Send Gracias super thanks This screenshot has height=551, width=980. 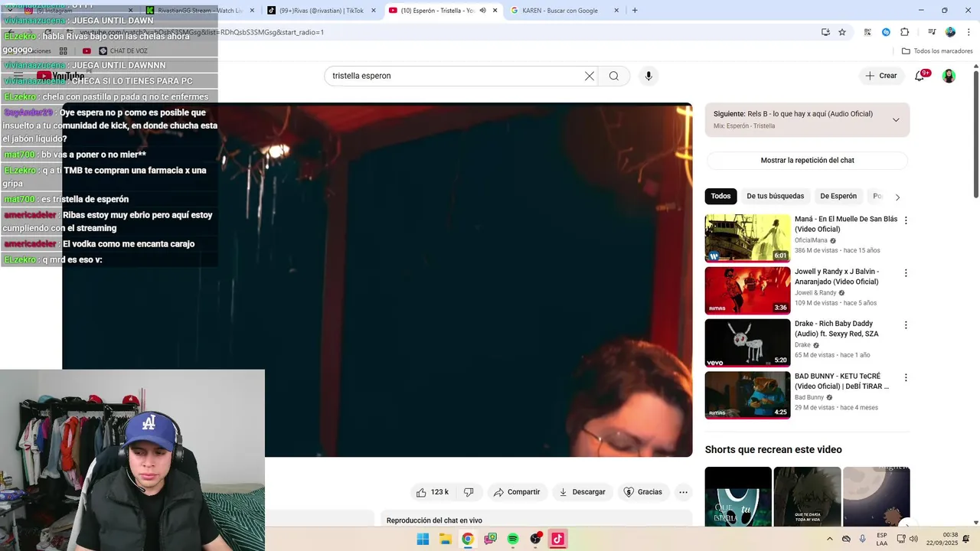643,492
